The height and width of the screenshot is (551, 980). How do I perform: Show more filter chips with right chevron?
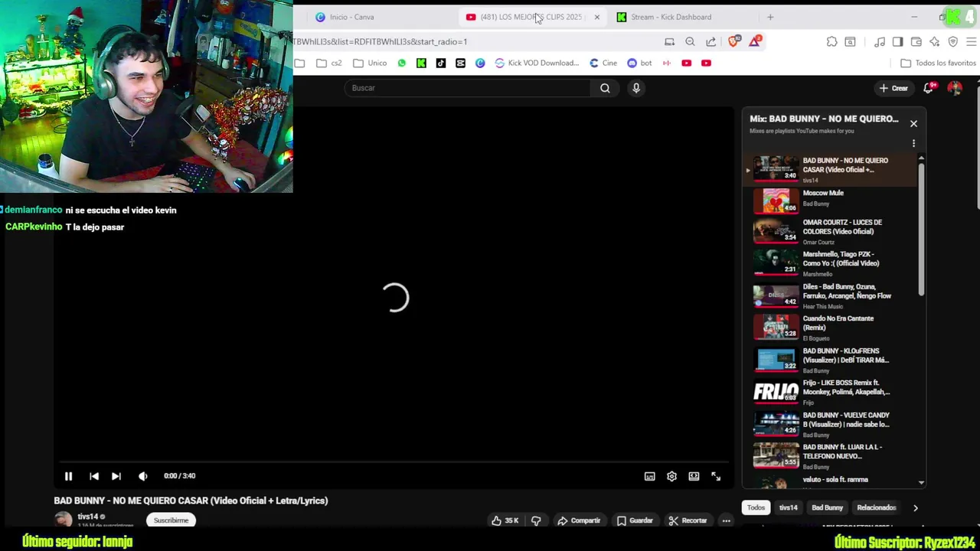915,507
